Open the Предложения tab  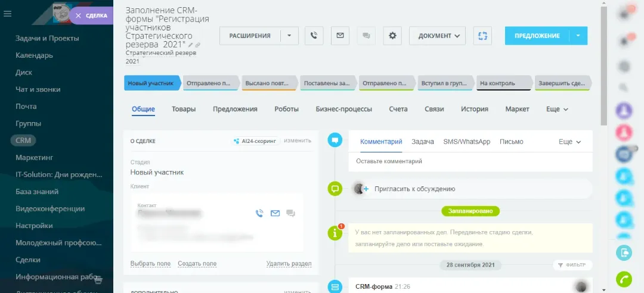tap(235, 109)
